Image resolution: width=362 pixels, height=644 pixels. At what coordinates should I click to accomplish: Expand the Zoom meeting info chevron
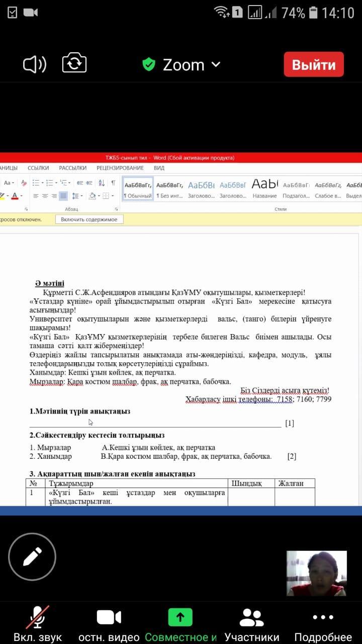216,64
